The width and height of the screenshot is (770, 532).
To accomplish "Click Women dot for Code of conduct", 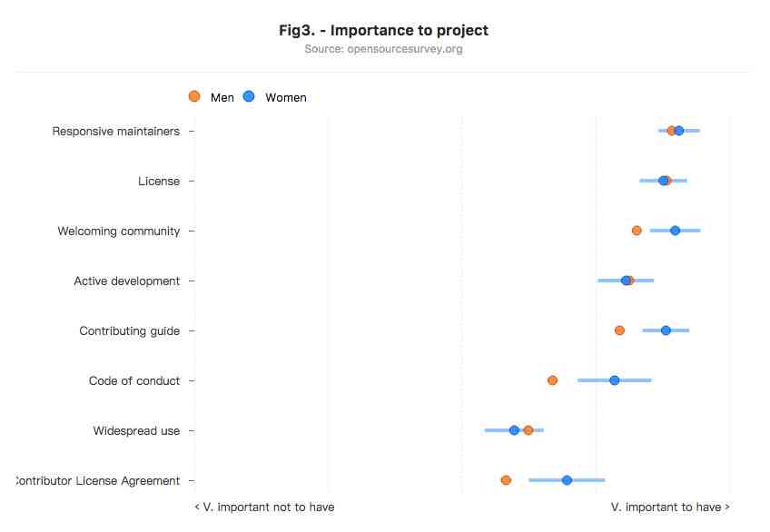I will [x=615, y=380].
